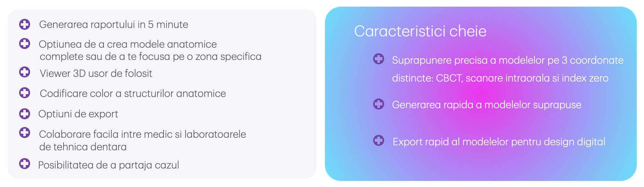Select the Viewer 3D usor de folosit text
Viewport: 644px width, 187px height.
click(96, 73)
